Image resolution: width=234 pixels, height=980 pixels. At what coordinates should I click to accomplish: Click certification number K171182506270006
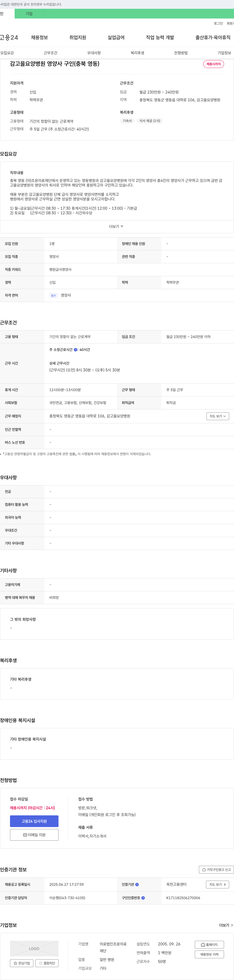pyautogui.click(x=183, y=898)
